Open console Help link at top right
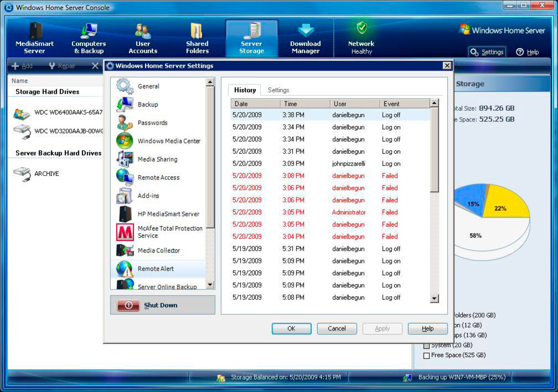This screenshot has width=558, height=392. point(527,52)
